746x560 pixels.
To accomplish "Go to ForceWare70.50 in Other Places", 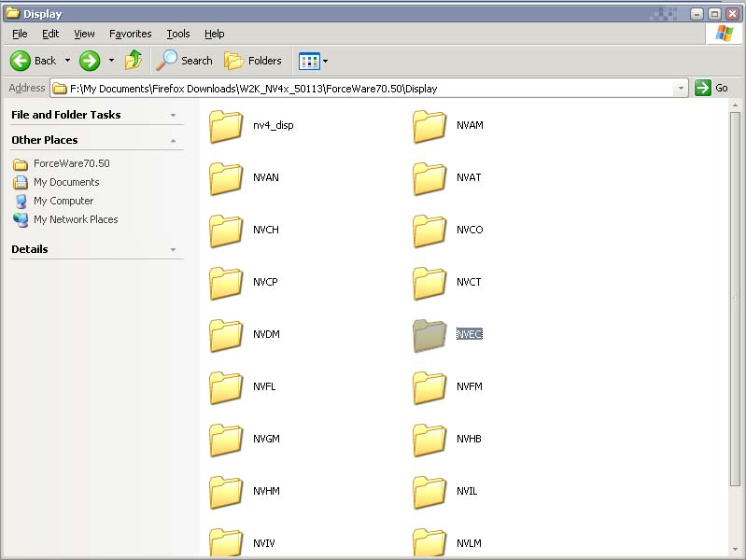I will click(x=71, y=163).
